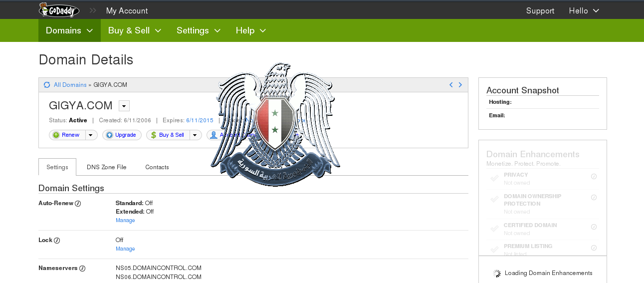This screenshot has height=283, width=644.
Task: Click Manage under Auto-Renew
Action: coord(125,220)
